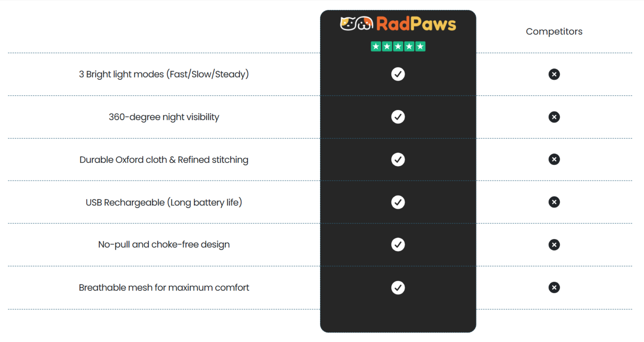Click competitors X icon for 360-degree night visibility
644x342 pixels.
click(554, 117)
